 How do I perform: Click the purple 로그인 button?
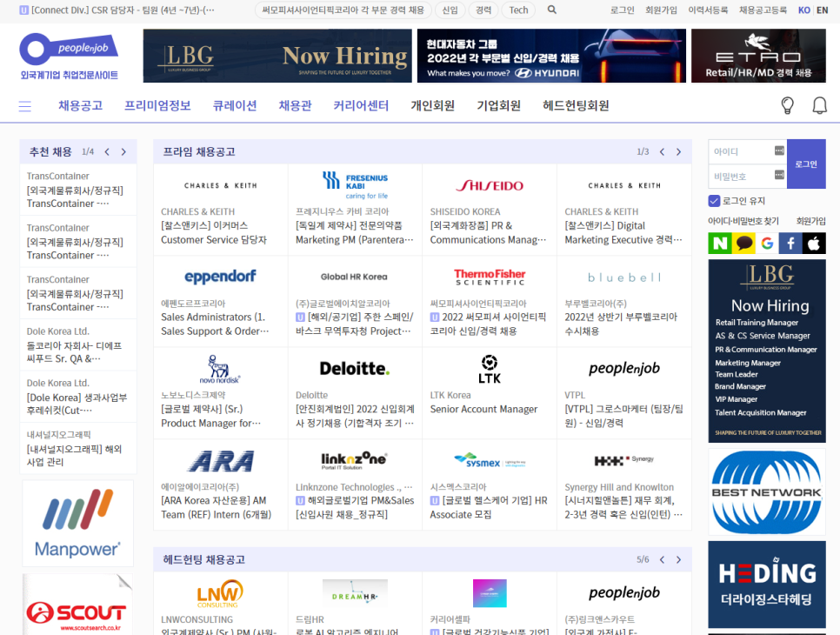tap(806, 164)
